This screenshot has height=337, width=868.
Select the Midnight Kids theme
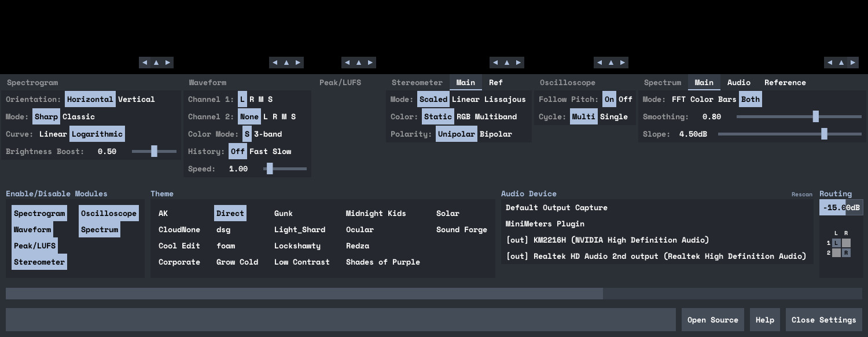376,213
